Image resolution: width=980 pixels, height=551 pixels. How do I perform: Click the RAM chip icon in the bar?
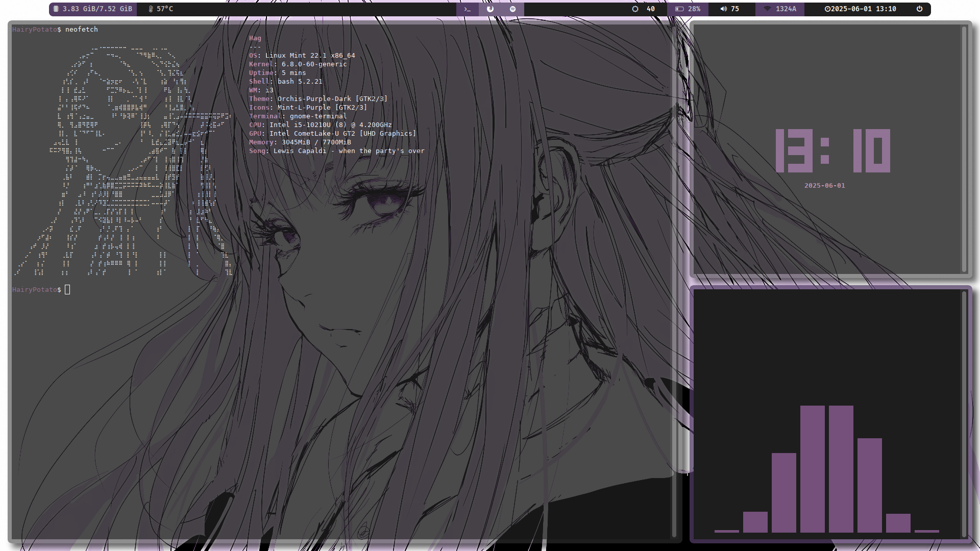pos(56,9)
